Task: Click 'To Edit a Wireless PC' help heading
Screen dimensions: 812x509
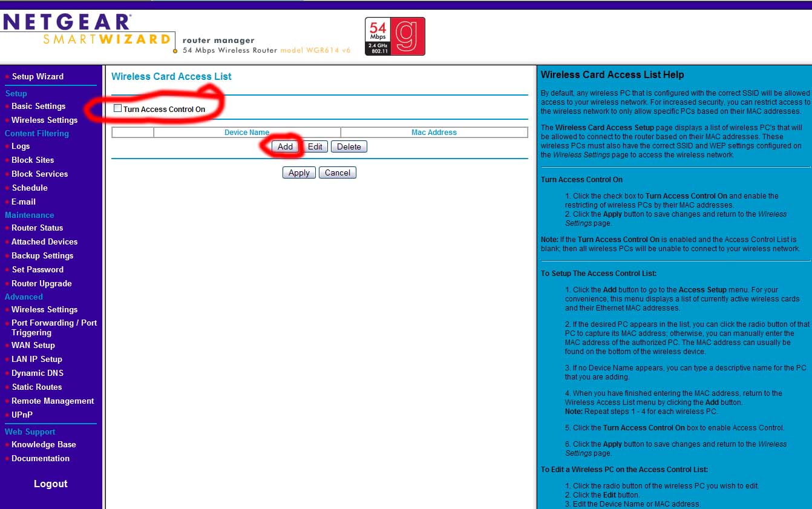Action: (624, 470)
